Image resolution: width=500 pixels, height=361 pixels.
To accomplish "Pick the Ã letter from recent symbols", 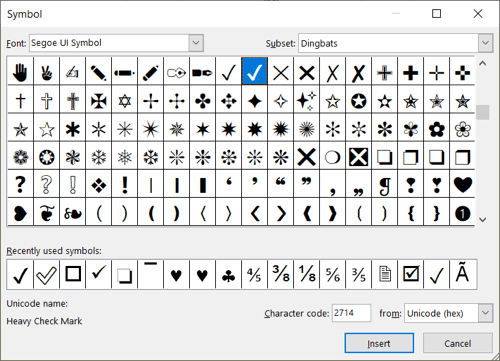I will (462, 274).
